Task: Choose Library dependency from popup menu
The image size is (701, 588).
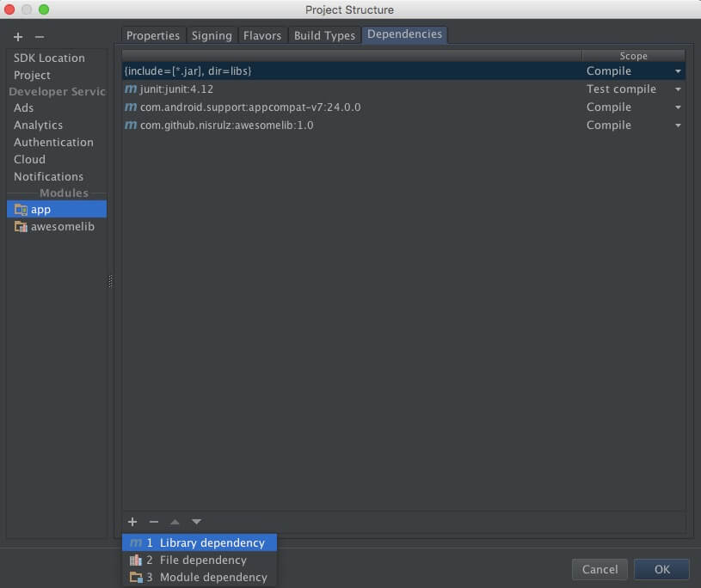Action: click(212, 542)
